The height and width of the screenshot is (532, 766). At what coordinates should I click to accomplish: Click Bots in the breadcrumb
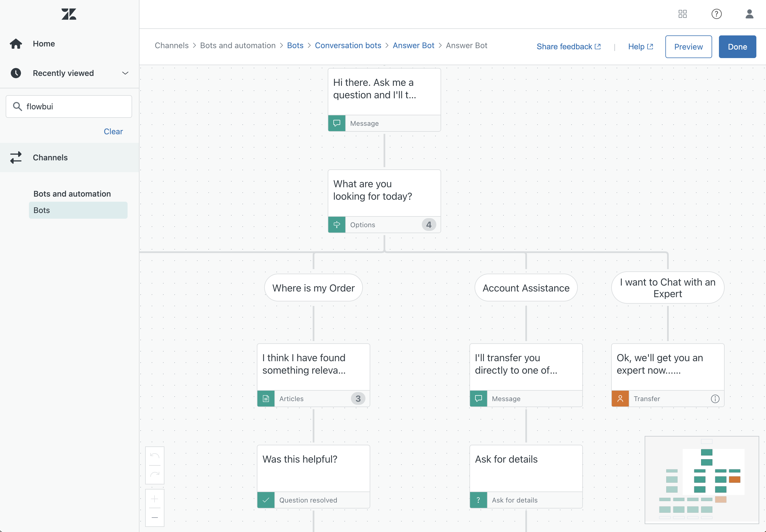tap(295, 45)
